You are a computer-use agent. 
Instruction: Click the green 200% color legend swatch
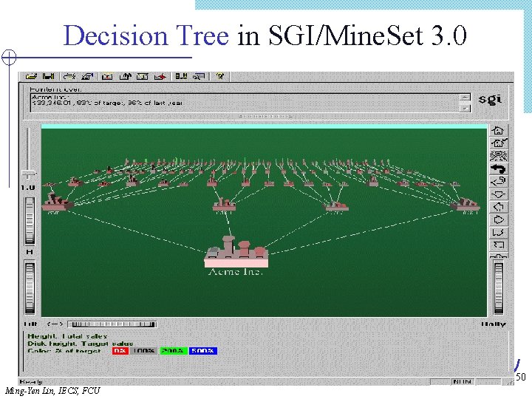tap(174, 351)
